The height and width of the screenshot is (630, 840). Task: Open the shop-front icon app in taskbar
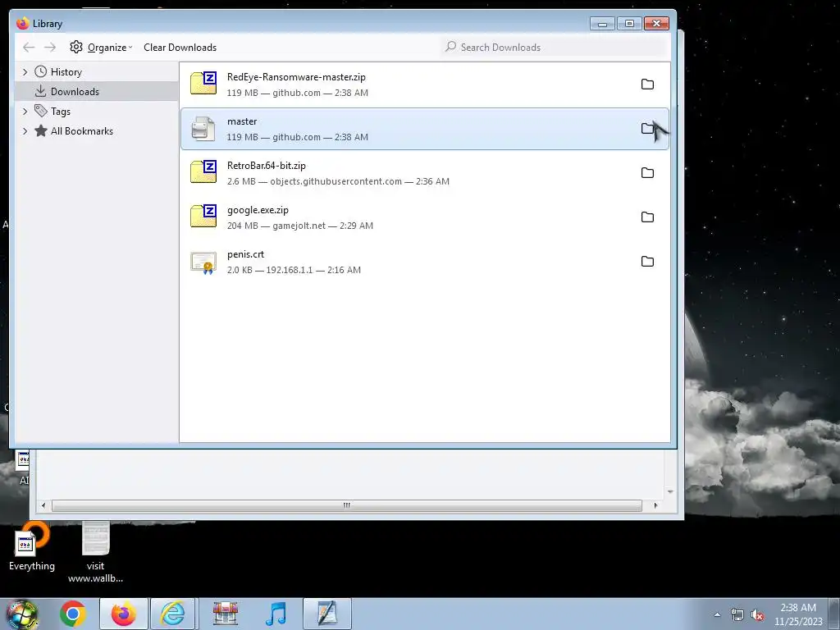(x=226, y=614)
